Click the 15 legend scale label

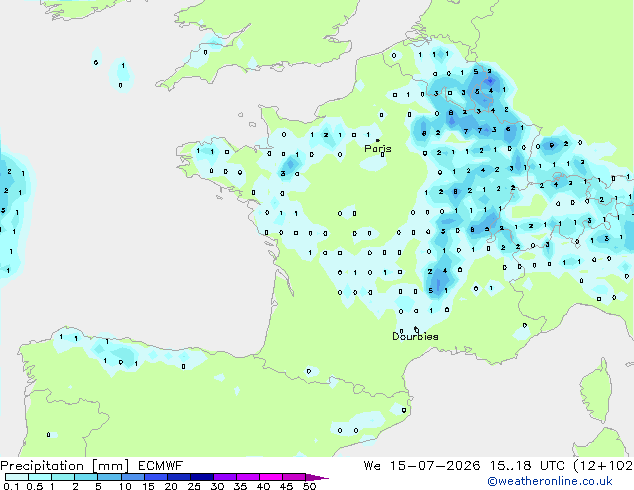click(x=148, y=486)
